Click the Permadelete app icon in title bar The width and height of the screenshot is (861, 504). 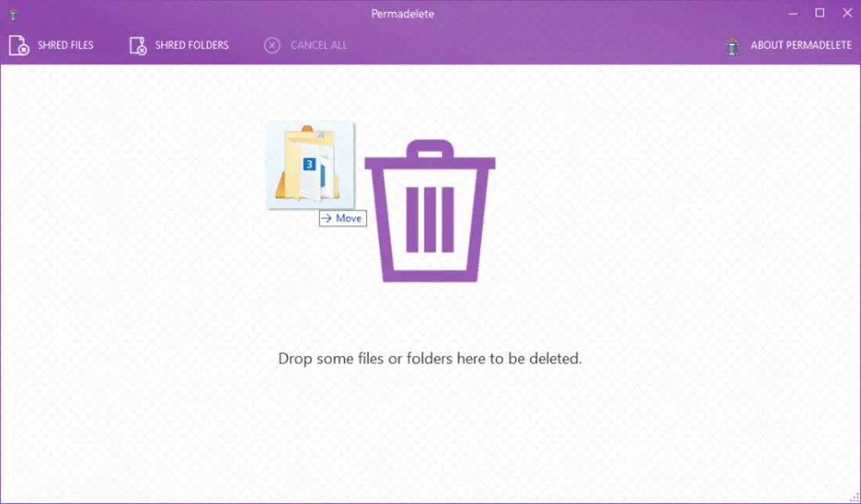click(x=14, y=14)
